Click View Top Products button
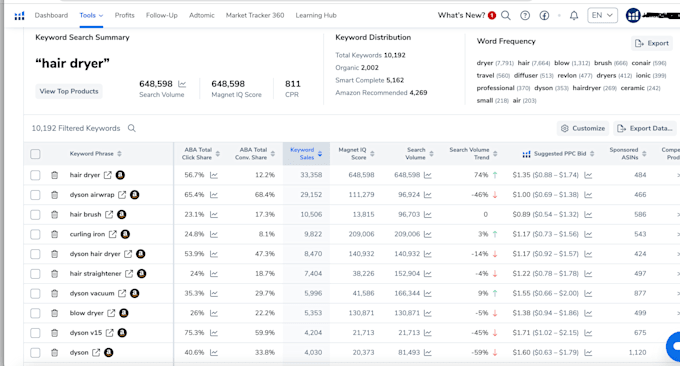 point(69,91)
